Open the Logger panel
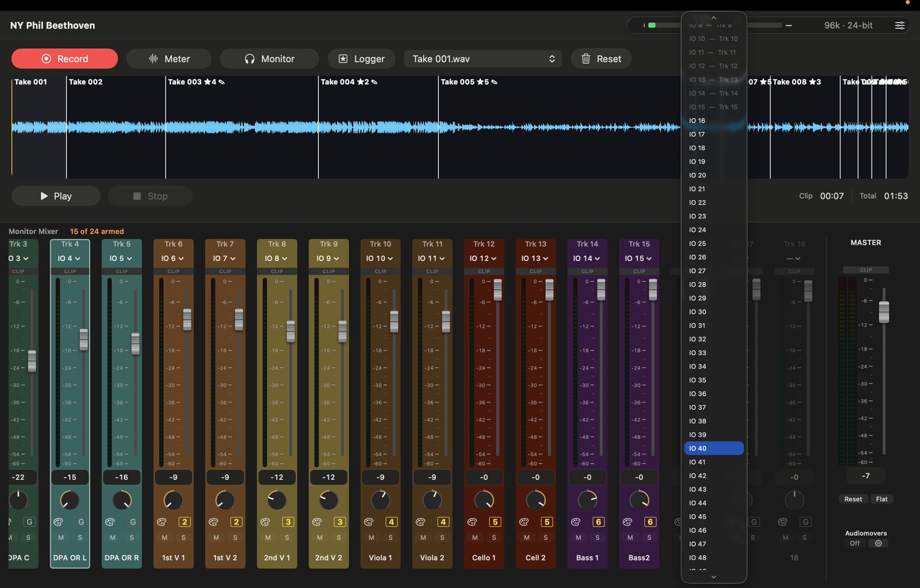This screenshot has height=588, width=920. tap(361, 59)
